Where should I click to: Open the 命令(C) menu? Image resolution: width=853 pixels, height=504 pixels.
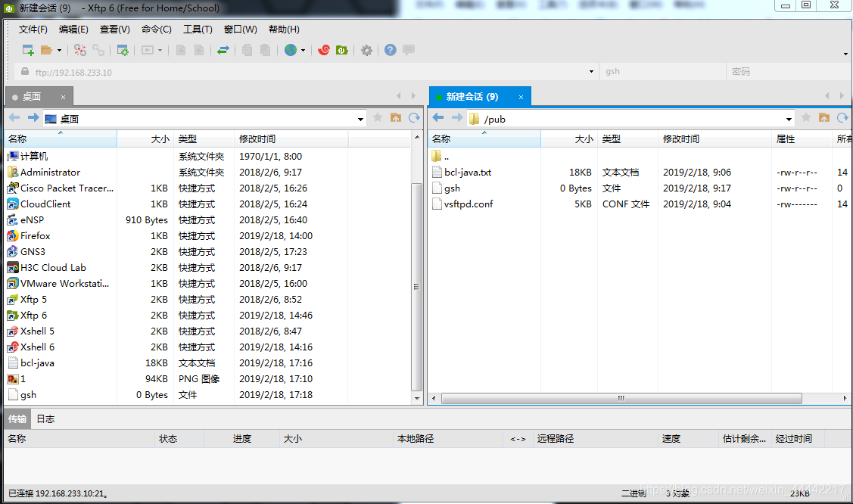pos(156,30)
